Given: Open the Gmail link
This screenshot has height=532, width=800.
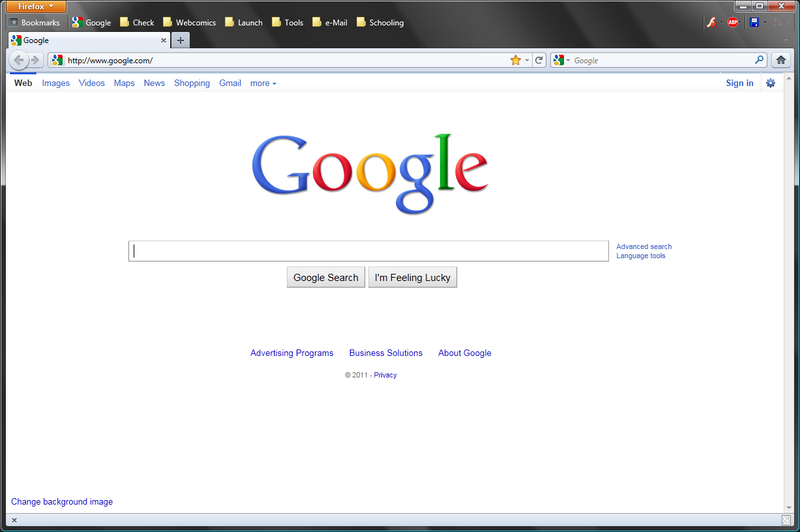Looking at the screenshot, I should click(x=230, y=83).
